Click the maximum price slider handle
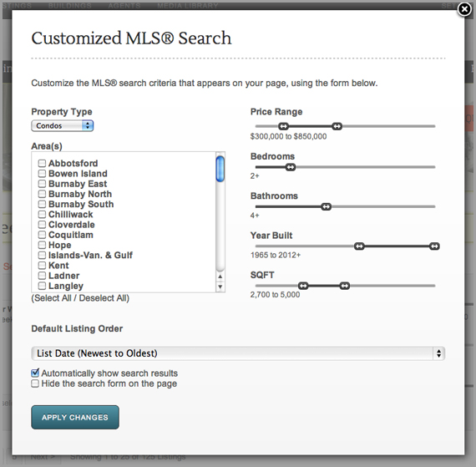The image size is (476, 467). click(x=337, y=126)
